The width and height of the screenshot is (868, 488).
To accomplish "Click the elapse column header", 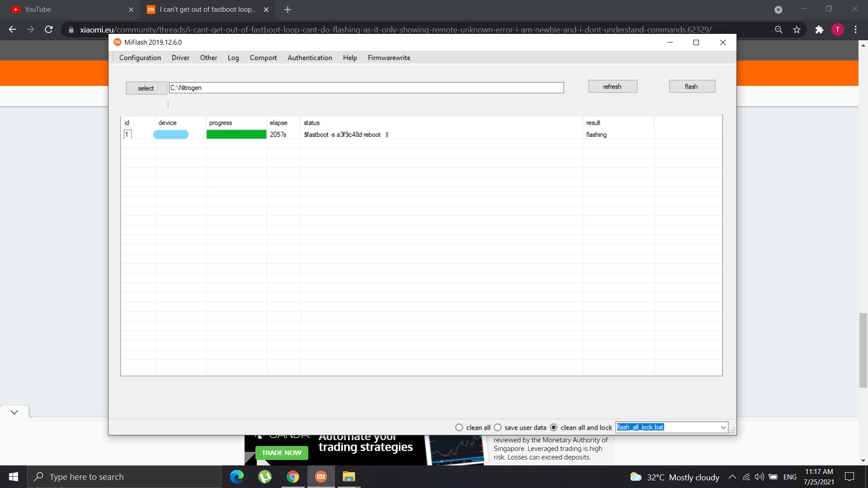I will click(x=278, y=123).
